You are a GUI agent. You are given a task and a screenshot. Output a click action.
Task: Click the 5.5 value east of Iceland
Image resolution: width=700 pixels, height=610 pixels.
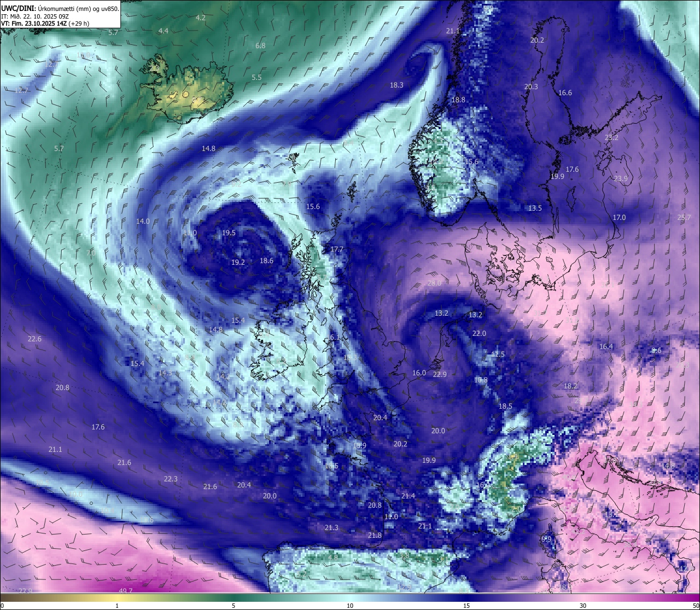(x=256, y=77)
